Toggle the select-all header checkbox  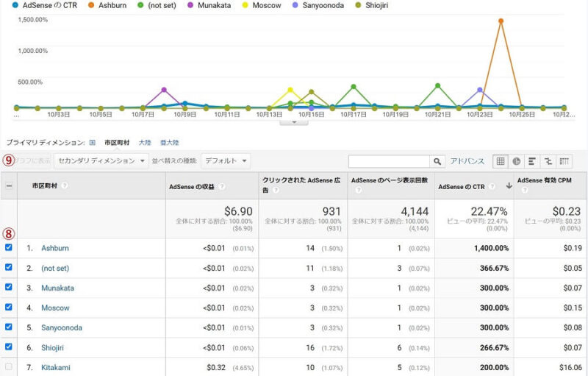click(x=9, y=185)
